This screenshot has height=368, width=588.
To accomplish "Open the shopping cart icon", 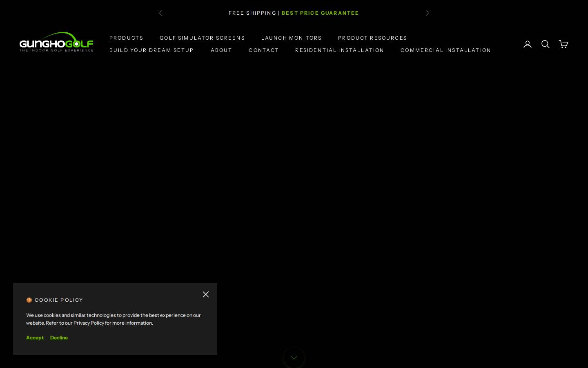I will (563, 44).
